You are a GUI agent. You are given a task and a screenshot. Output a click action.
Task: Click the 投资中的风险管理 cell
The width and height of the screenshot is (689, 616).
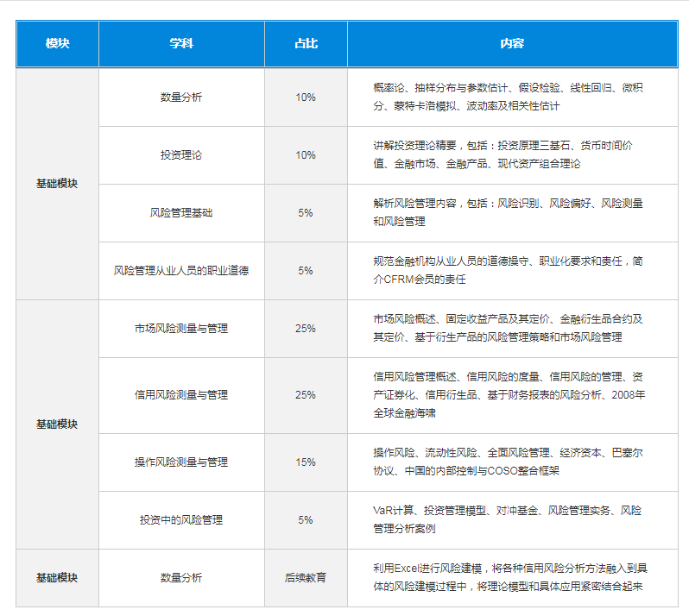(181, 520)
